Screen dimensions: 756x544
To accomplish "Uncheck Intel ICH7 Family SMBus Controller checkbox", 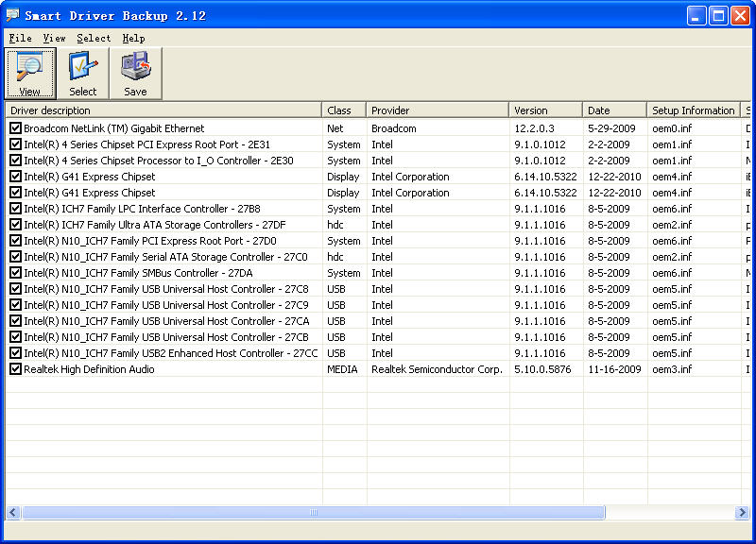I will click(x=15, y=273).
